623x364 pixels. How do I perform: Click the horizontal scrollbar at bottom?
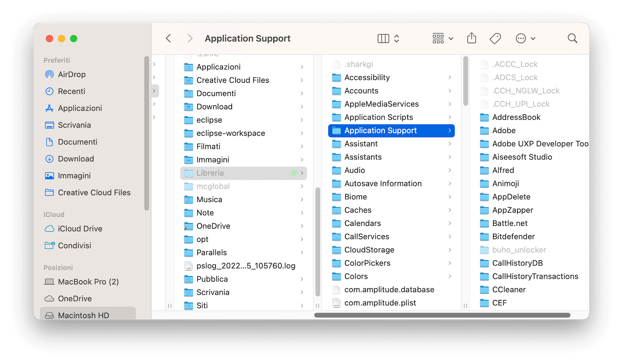442,315
